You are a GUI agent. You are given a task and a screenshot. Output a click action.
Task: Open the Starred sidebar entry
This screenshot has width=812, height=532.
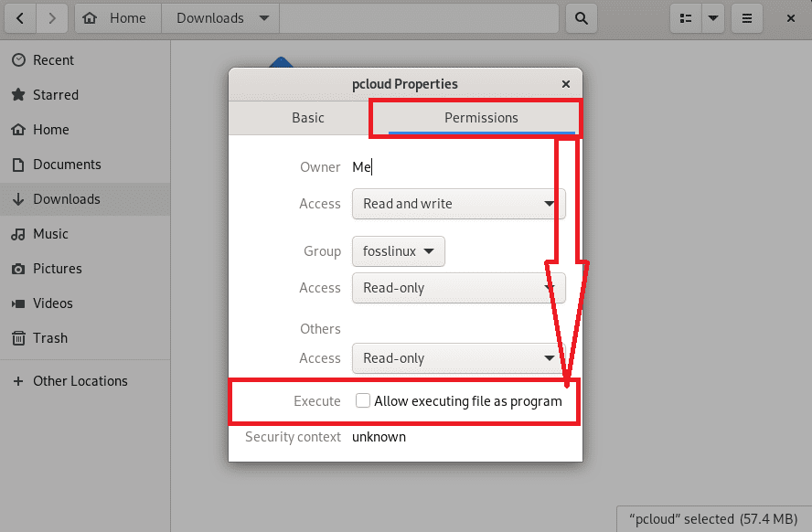point(85,95)
